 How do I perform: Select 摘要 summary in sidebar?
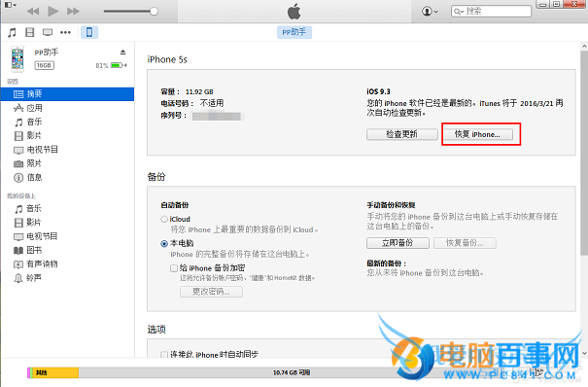(67, 94)
